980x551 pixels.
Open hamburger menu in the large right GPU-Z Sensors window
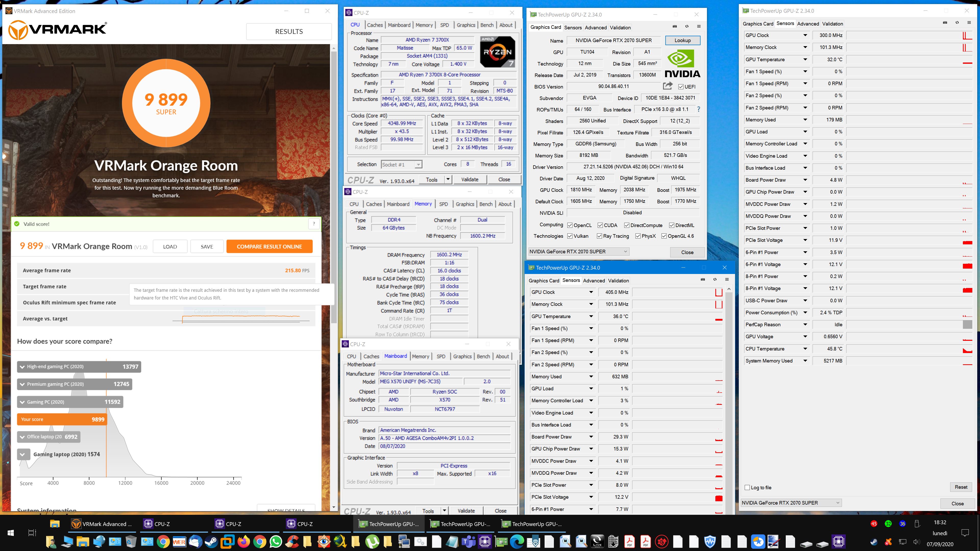tap(969, 23)
